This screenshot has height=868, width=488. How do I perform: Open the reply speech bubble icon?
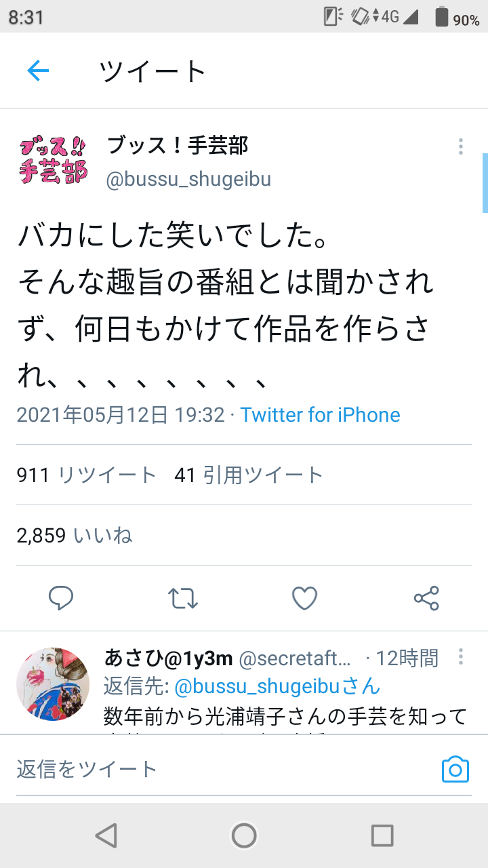coord(61,598)
